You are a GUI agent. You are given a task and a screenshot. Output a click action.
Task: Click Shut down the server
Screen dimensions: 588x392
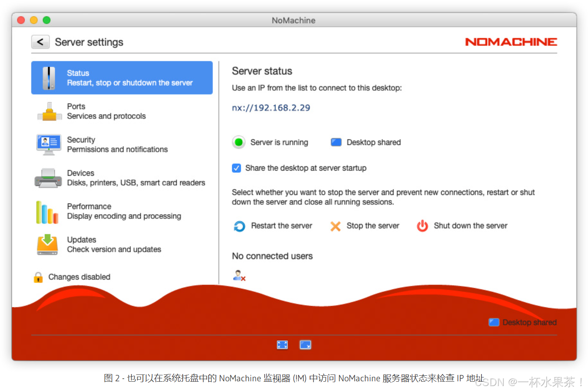coord(470,226)
